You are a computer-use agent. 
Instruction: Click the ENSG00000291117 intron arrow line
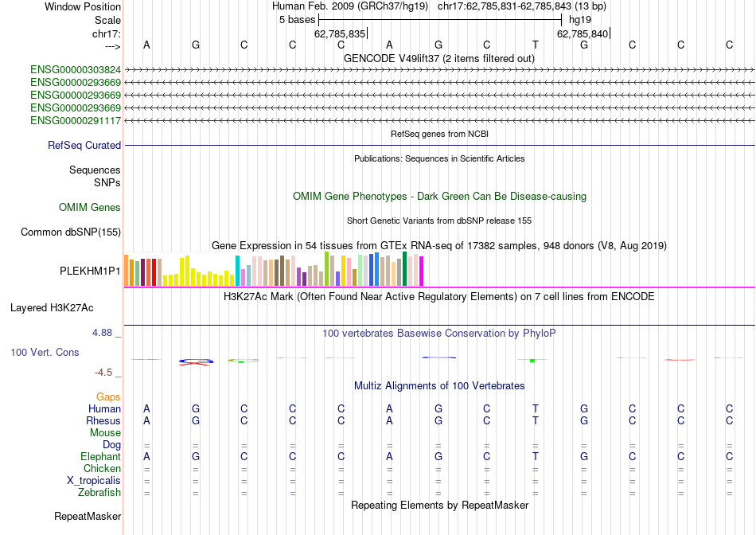(440, 120)
